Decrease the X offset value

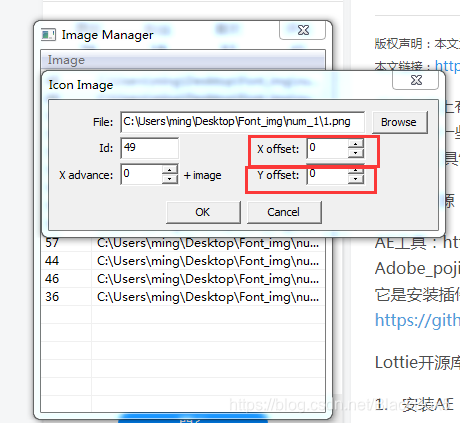[356, 153]
